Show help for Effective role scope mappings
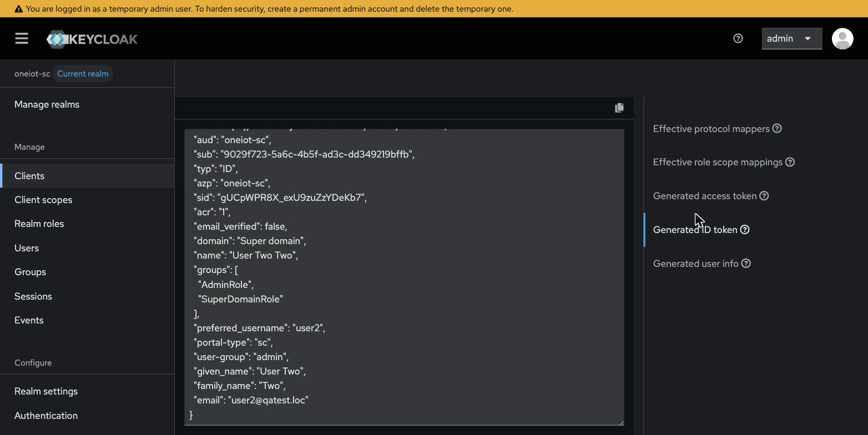This screenshot has width=868, height=435. (790, 162)
